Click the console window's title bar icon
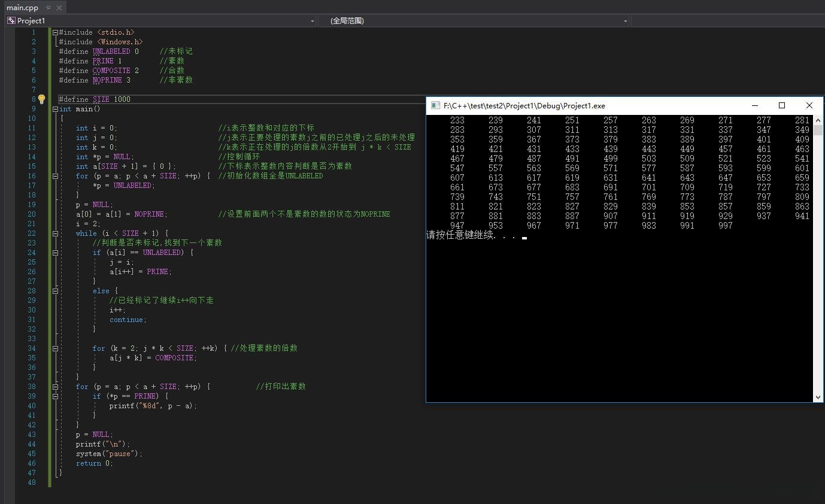This screenshot has width=825, height=504. pos(435,106)
